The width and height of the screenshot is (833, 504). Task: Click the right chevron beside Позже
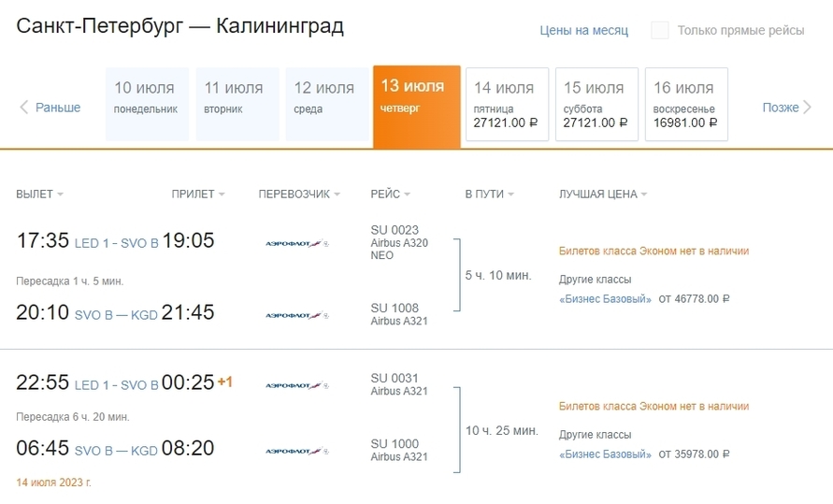click(x=807, y=108)
